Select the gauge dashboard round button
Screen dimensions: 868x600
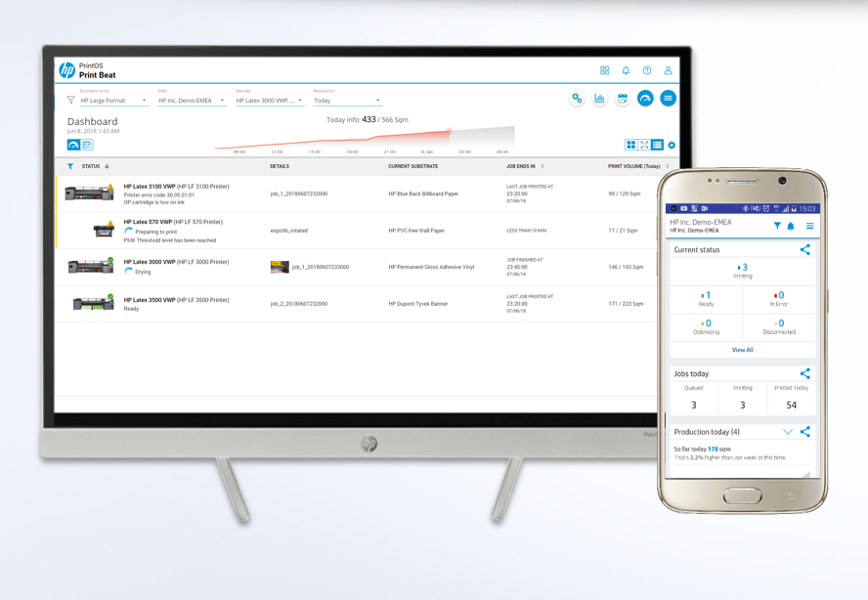click(645, 99)
